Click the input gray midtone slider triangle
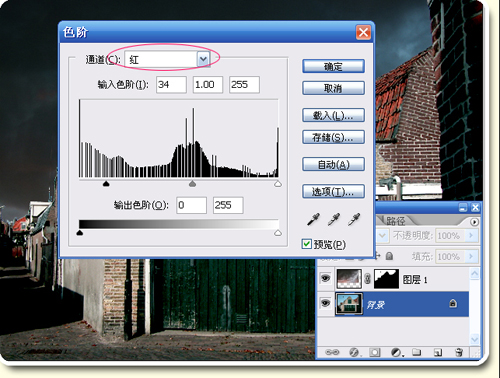 pyautogui.click(x=192, y=184)
